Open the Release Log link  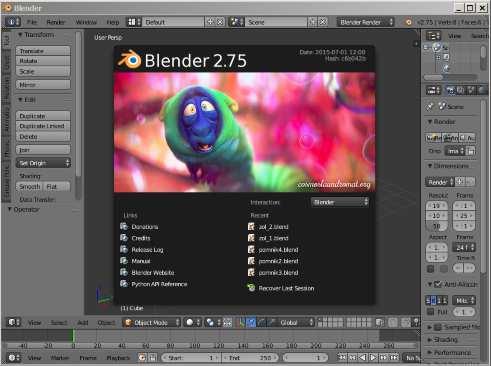click(x=147, y=250)
